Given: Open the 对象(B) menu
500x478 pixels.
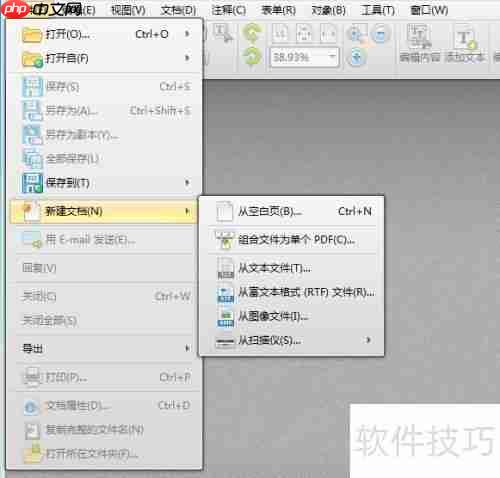Looking at the screenshot, I should coord(329,11).
